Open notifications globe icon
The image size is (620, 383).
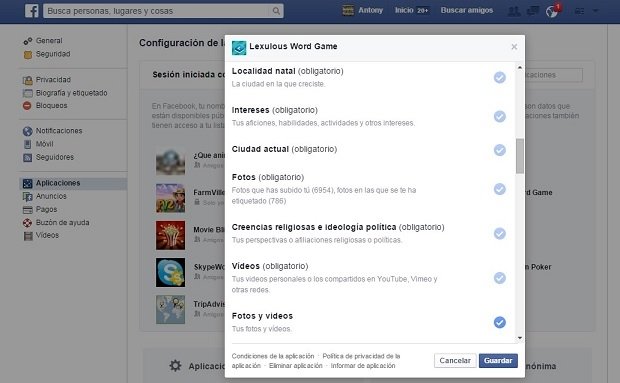(552, 11)
